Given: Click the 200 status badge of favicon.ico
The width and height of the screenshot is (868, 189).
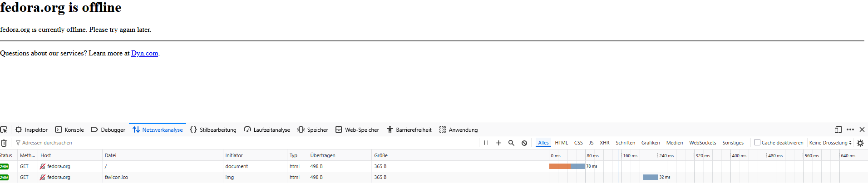Looking at the screenshot, I should pos(4,177).
